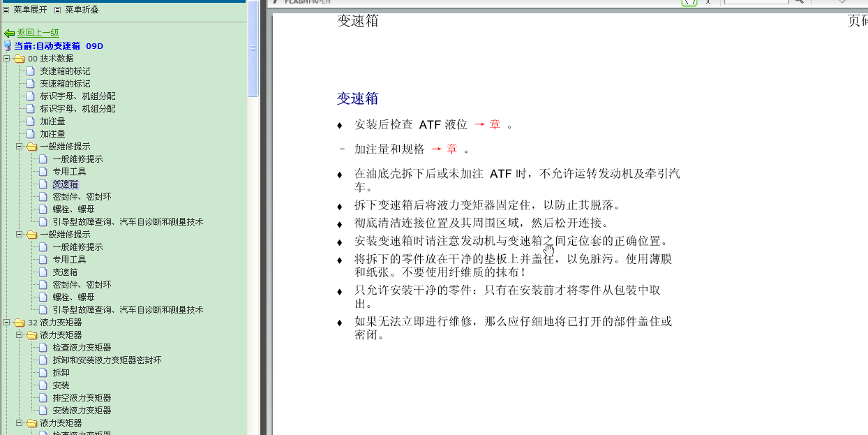This screenshot has height=435, width=868.
Task: Open the 安装 tree entry
Action: [61, 385]
